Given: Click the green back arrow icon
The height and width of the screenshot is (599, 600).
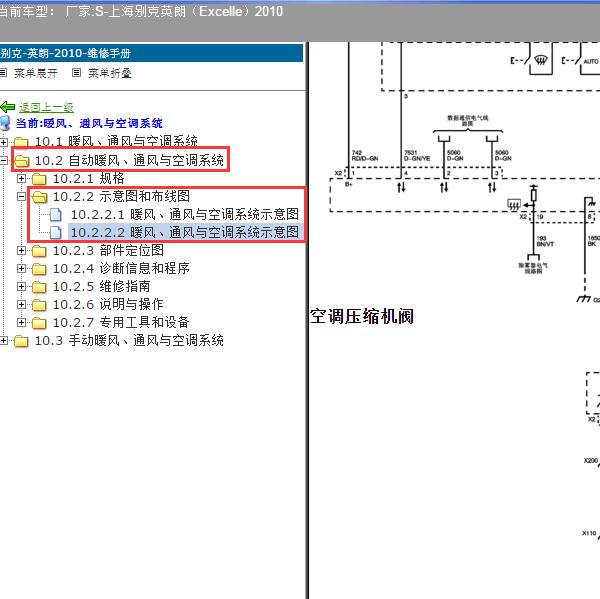Looking at the screenshot, I should point(8,107).
